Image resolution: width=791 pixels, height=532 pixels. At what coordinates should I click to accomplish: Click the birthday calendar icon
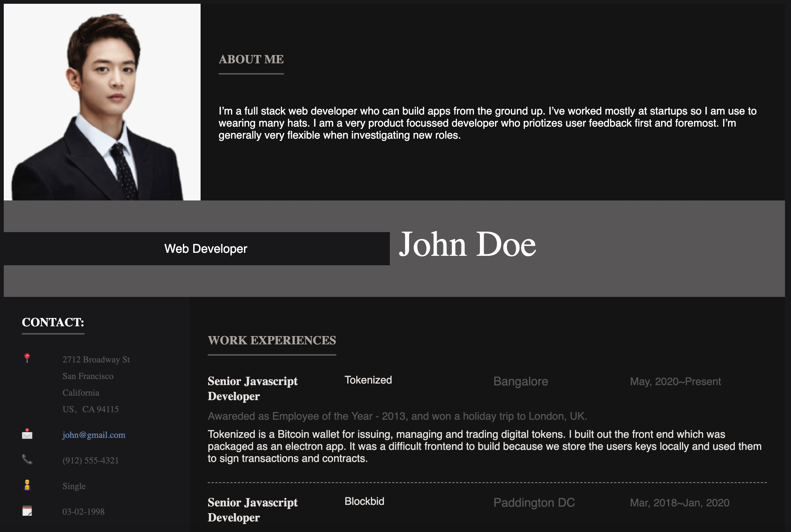pyautogui.click(x=27, y=511)
